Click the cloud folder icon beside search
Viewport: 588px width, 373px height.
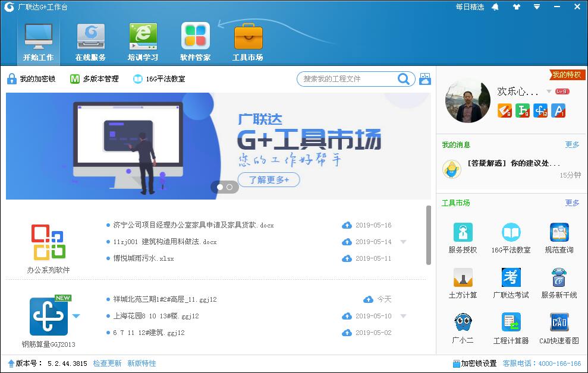[x=425, y=79]
